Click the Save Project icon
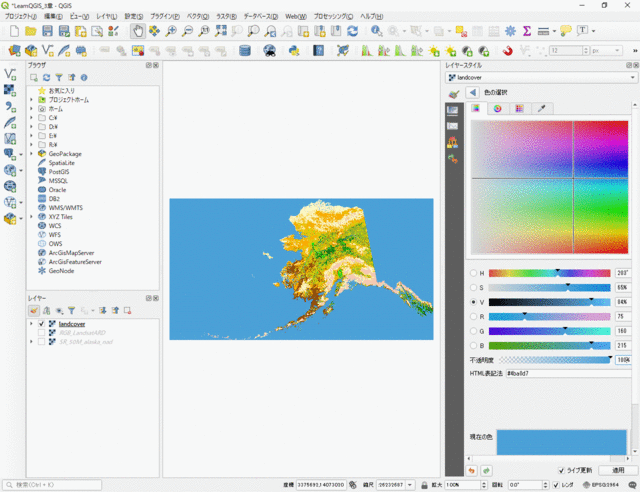The height and width of the screenshot is (492, 640). (47, 31)
